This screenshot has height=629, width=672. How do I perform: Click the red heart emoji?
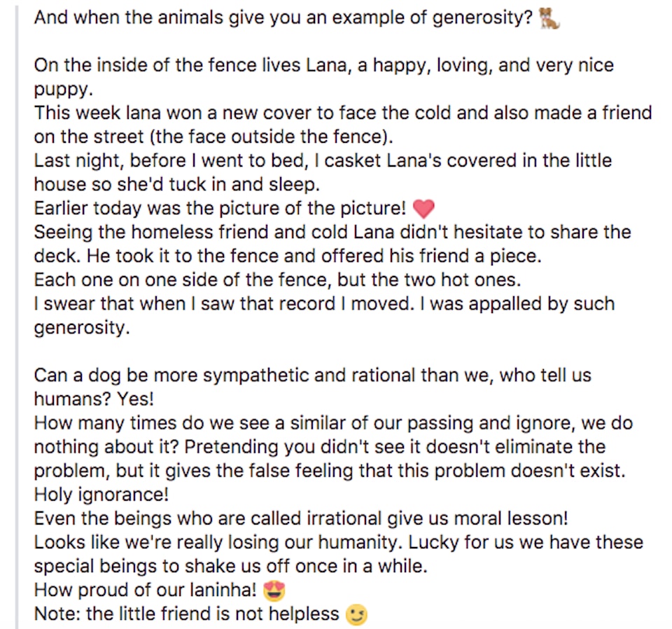423,209
